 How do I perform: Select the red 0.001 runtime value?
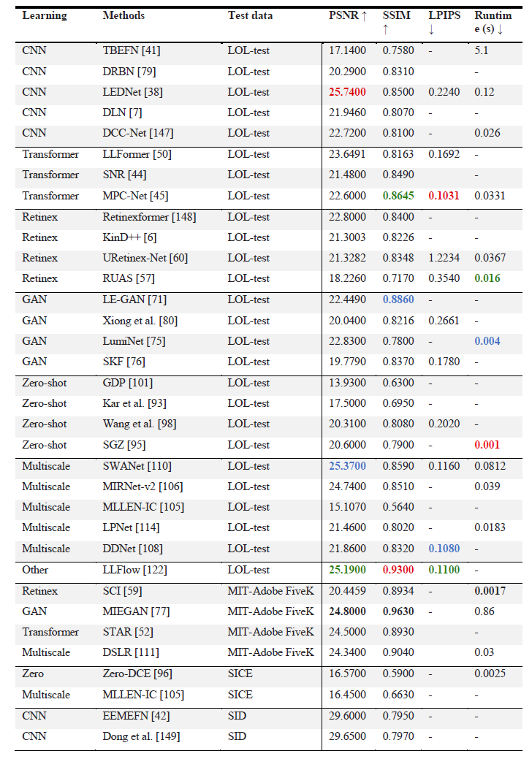tap(487, 444)
